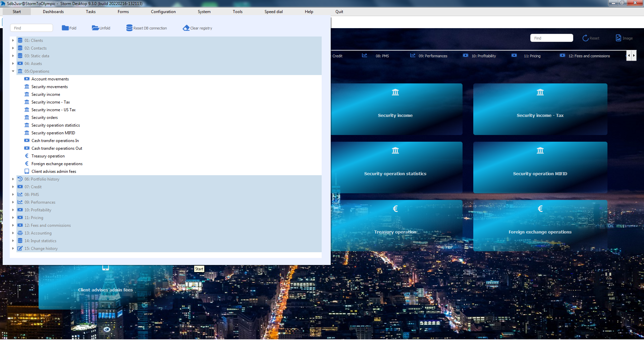
Task: Click the Reset circular arrow icon in dashboard
Action: pyautogui.click(x=585, y=38)
